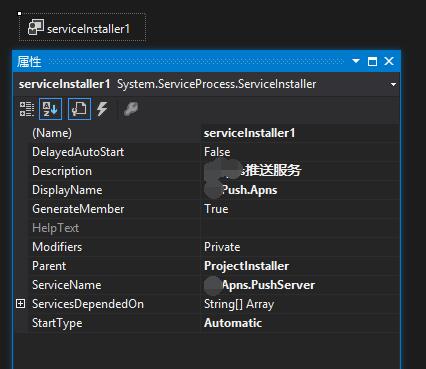Edit the ServiceName Apns.PushServer value
Viewport: 426px width, 369px height.
point(300,285)
